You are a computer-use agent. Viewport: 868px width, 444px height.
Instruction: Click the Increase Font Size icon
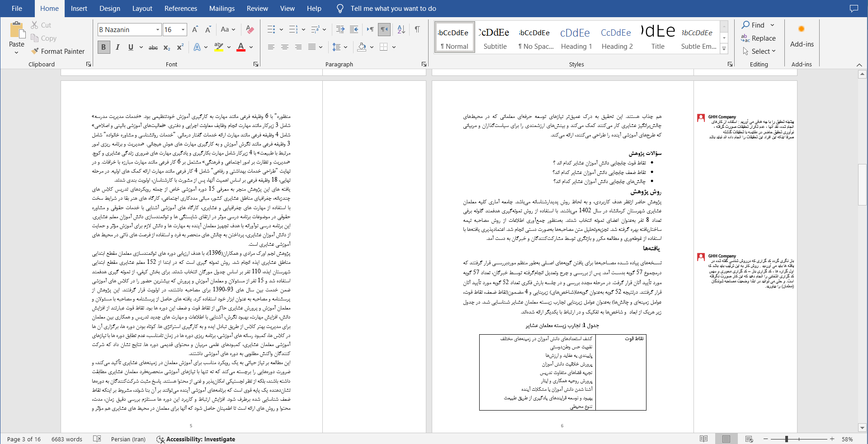coord(195,29)
